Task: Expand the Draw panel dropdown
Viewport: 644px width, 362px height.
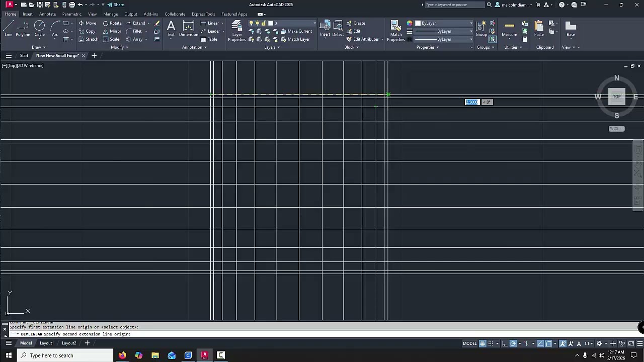Action: tap(38, 47)
